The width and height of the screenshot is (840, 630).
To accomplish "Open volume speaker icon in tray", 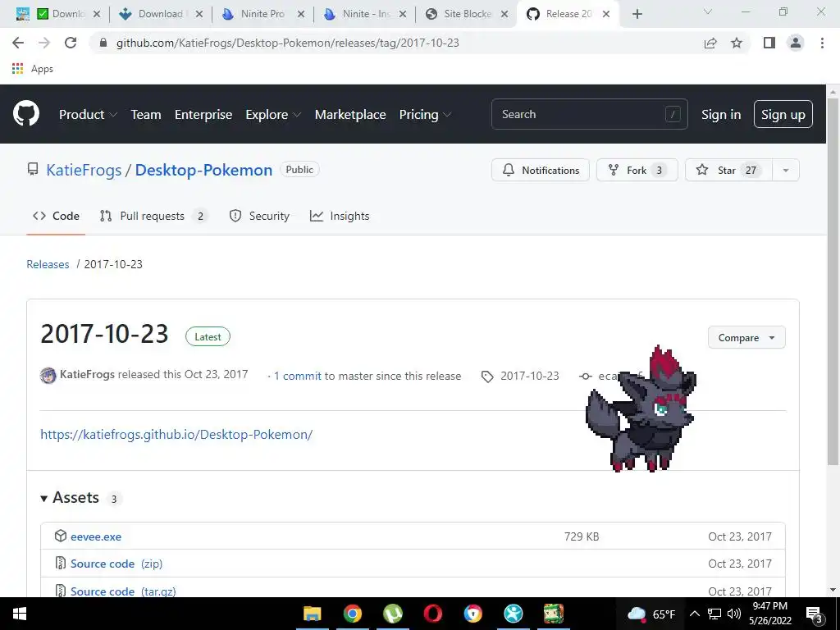I will point(734,614).
